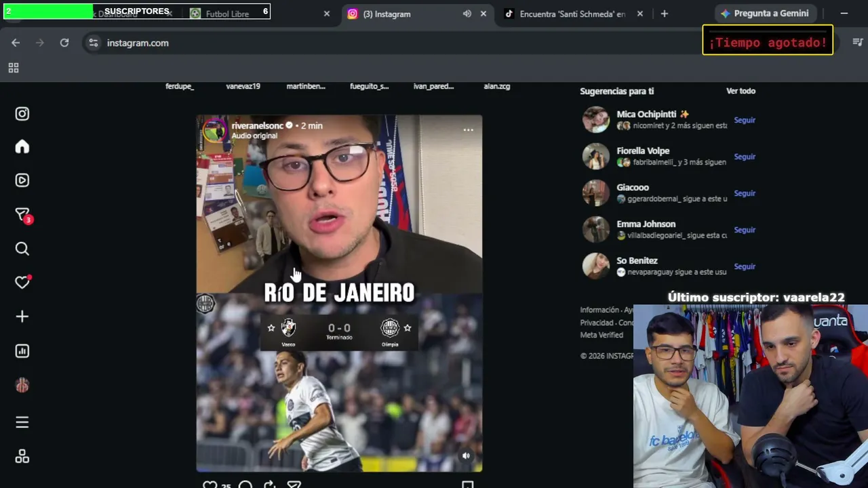Follow Mica Ochipintti

click(x=745, y=120)
